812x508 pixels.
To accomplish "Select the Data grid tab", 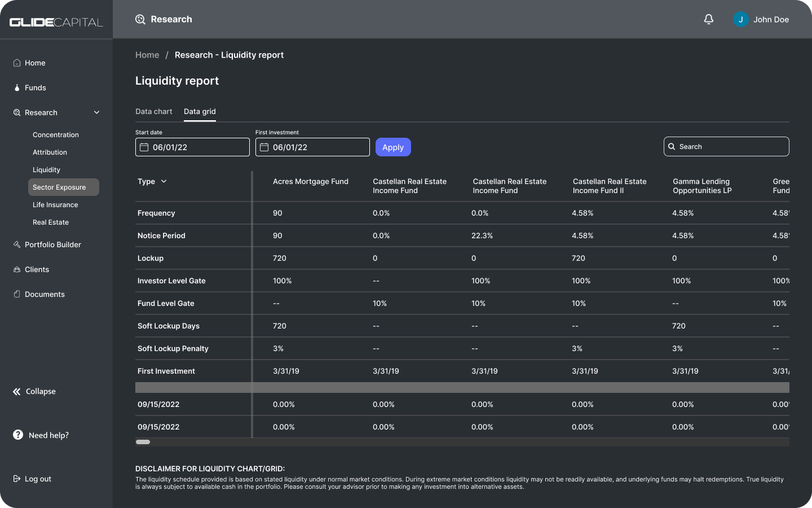I will (200, 111).
